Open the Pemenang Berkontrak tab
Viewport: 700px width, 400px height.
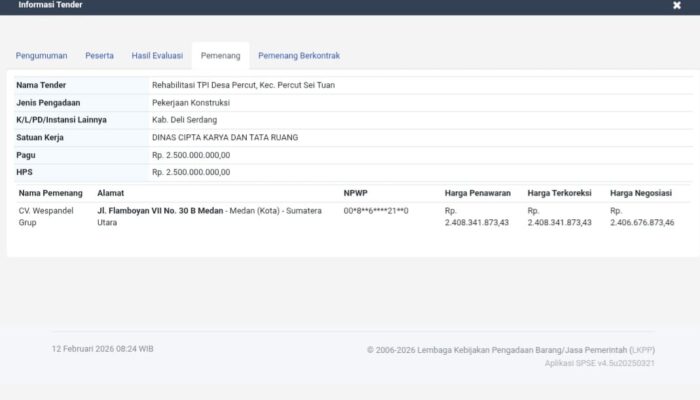[299, 56]
